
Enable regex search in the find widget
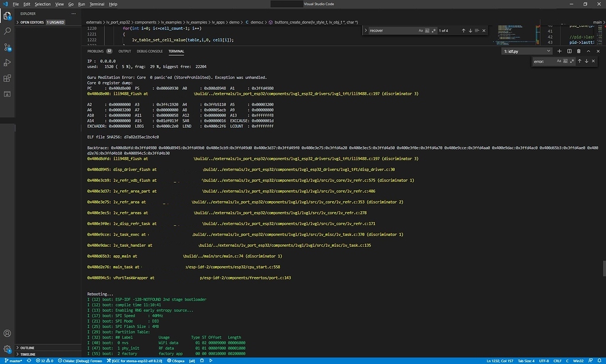[434, 30]
